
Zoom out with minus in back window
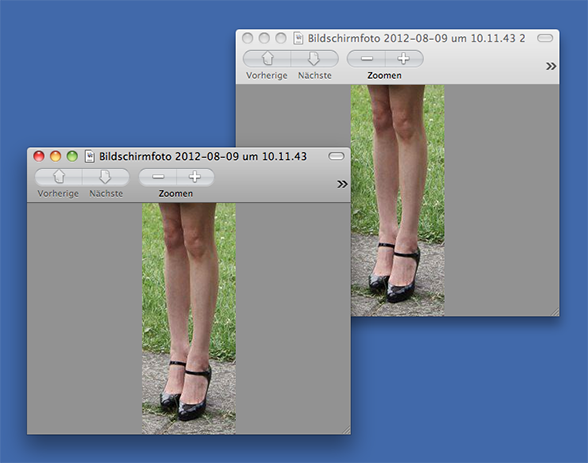click(x=366, y=59)
